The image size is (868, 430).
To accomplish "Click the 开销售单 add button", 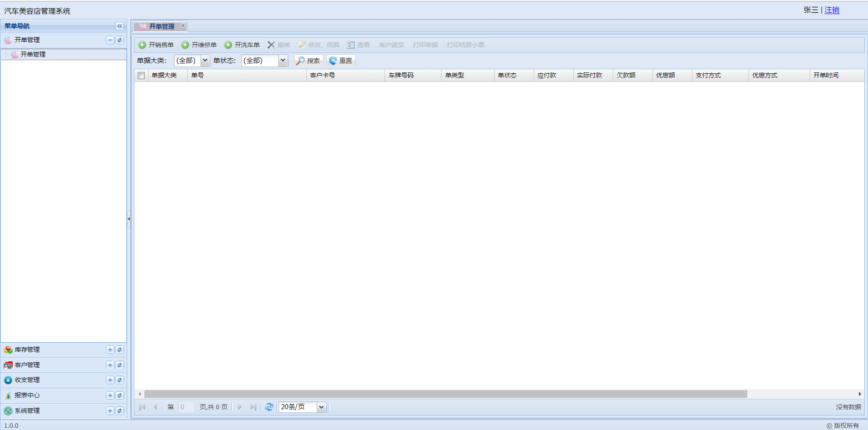I will tap(156, 45).
